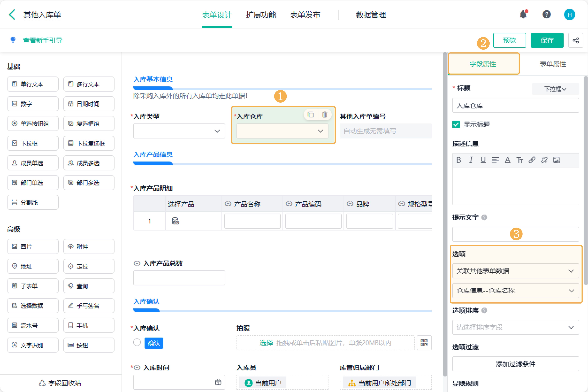The width and height of the screenshot is (588, 392).
Task: Click the QR code icon beside 拍照 upload
Action: pos(424,342)
